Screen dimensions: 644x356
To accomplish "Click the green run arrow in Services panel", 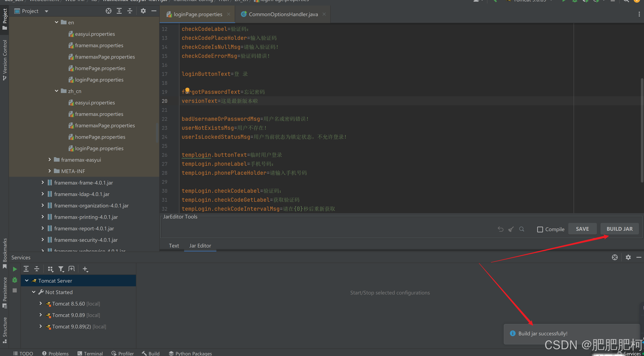I will (15, 269).
